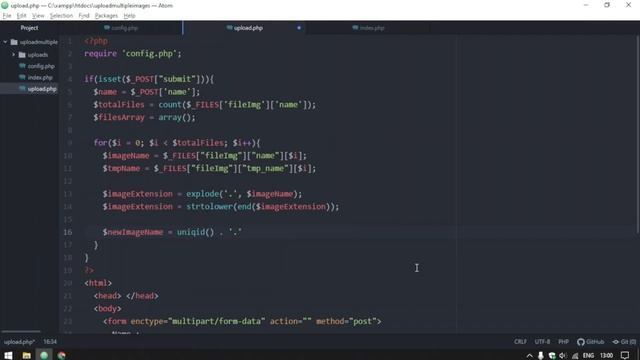Change UTF-8 encoding in status bar

click(542, 342)
